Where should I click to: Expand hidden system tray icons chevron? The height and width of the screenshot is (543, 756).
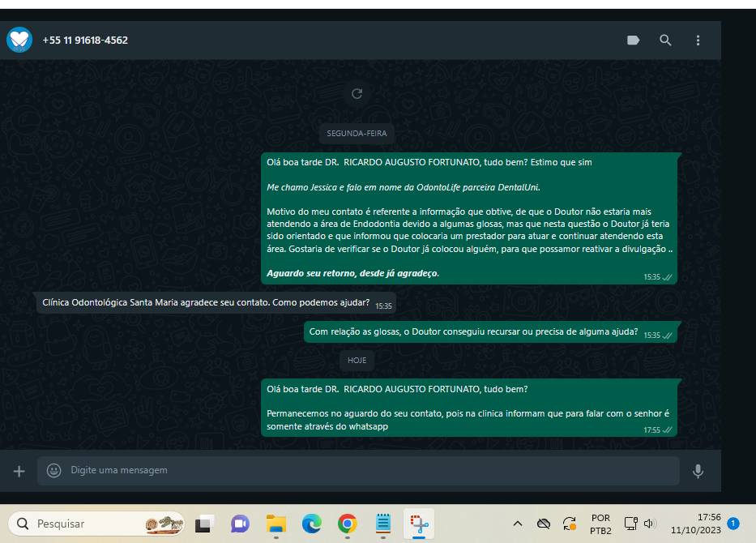[x=517, y=524]
